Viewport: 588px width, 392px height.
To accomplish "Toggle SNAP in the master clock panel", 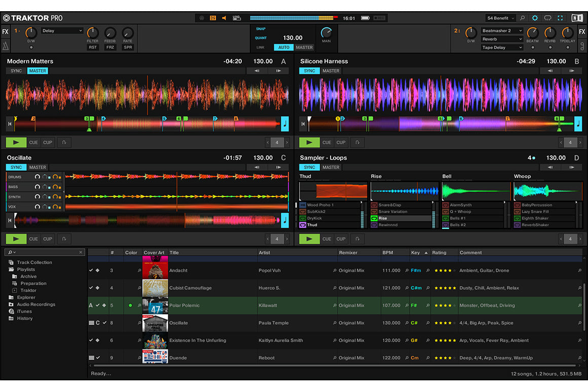I will 260,29.
